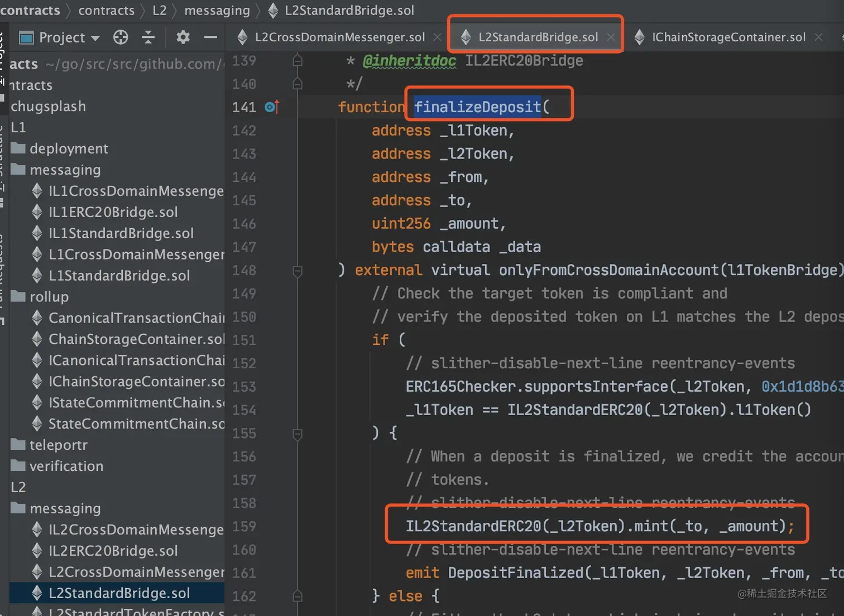Screen dimensions: 844x616
Task: Click line number 147 in the gutter
Action: tap(244, 247)
